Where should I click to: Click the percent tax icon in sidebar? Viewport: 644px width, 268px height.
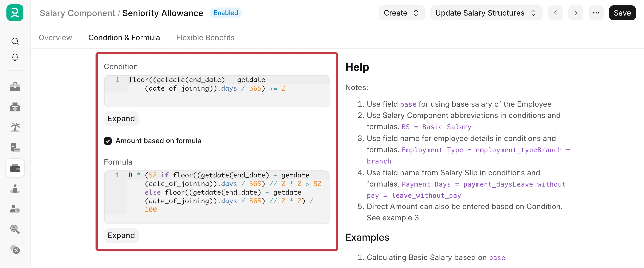click(x=15, y=249)
